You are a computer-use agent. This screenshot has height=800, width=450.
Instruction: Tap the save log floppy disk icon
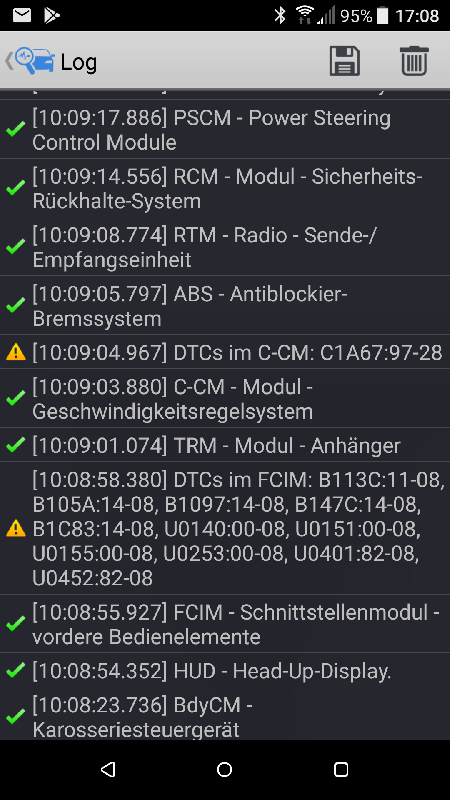[x=344, y=61]
